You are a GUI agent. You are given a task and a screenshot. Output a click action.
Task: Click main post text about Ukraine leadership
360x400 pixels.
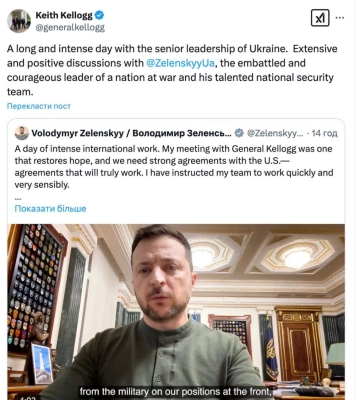tap(172, 70)
